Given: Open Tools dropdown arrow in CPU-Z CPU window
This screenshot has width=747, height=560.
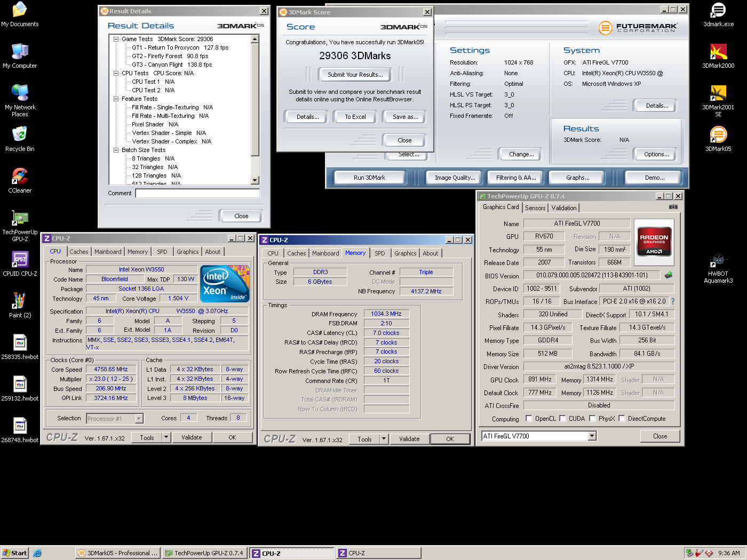Looking at the screenshot, I should (166, 437).
